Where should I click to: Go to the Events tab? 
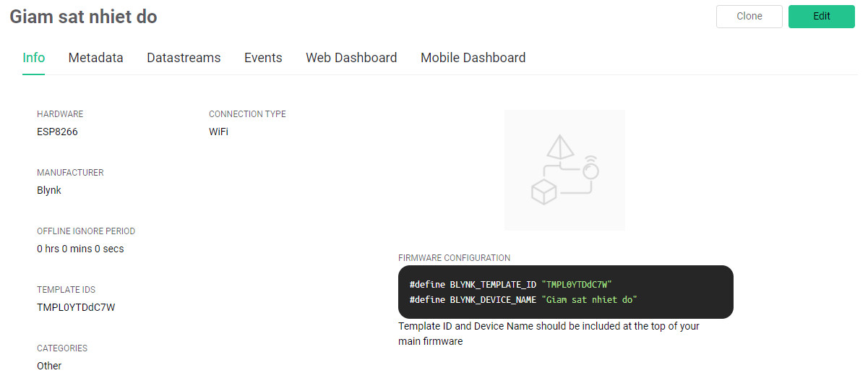(263, 58)
